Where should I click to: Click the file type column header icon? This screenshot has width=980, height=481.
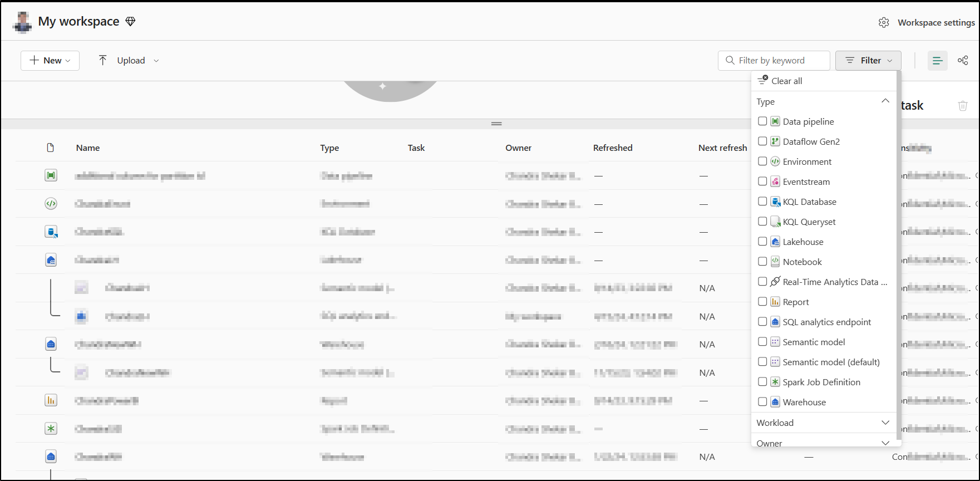coord(51,148)
